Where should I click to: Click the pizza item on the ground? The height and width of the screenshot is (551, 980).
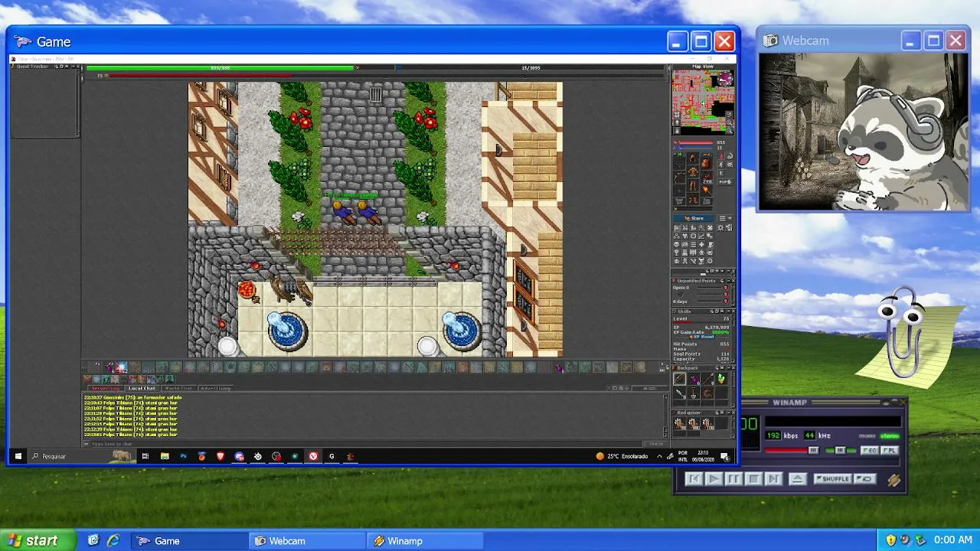[x=247, y=289]
